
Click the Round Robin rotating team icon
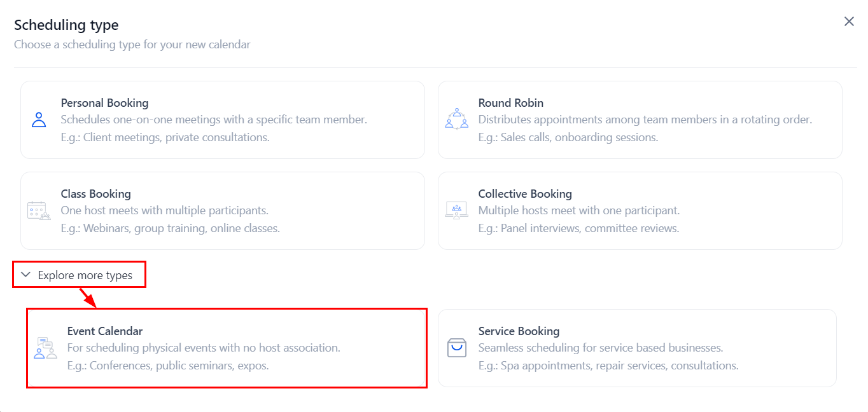[456, 120]
